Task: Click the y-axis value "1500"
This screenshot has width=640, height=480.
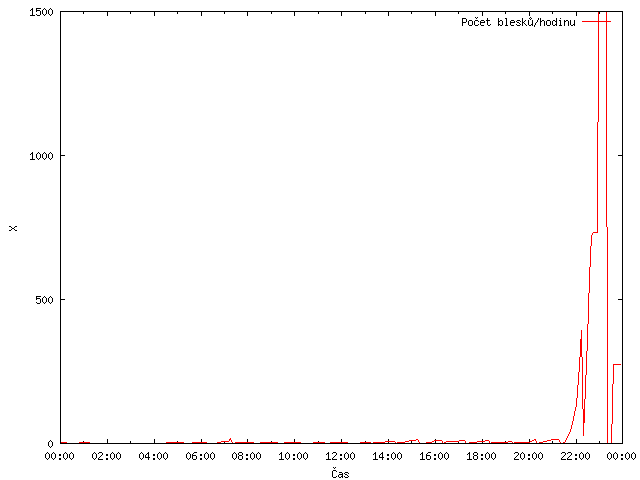Action: [41, 12]
